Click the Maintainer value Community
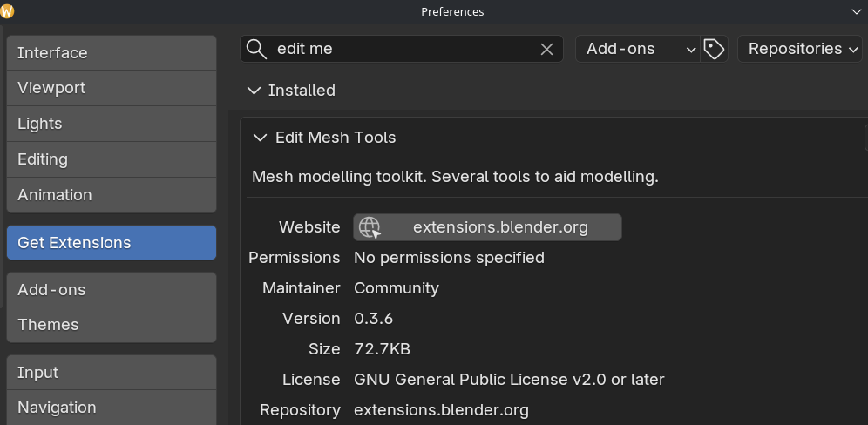868x425 pixels. click(397, 288)
